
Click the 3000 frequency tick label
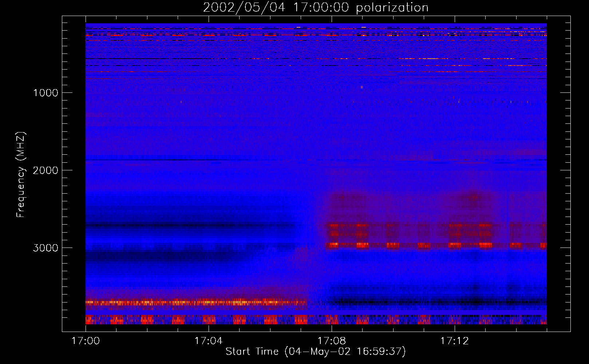point(46,248)
